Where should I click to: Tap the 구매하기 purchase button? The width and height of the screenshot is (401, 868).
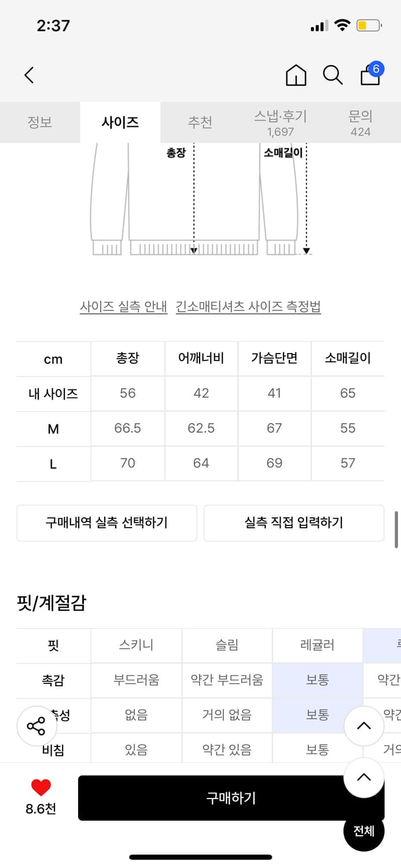[x=230, y=797]
